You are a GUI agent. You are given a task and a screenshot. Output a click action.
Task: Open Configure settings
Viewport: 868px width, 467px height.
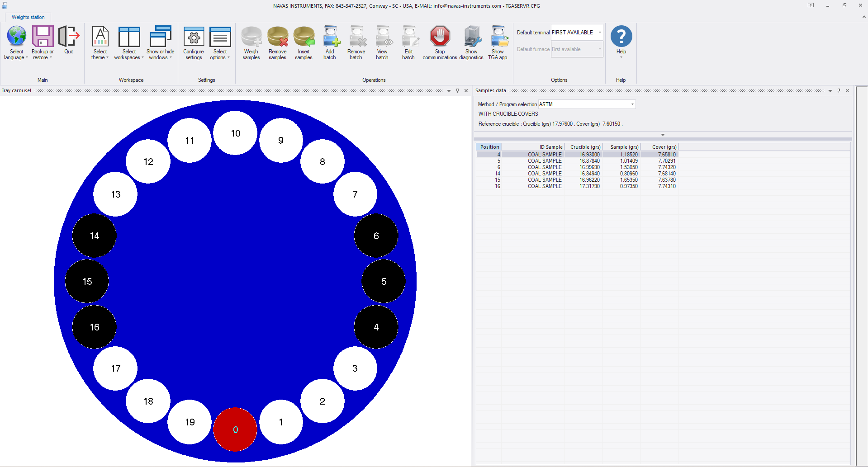tap(194, 43)
